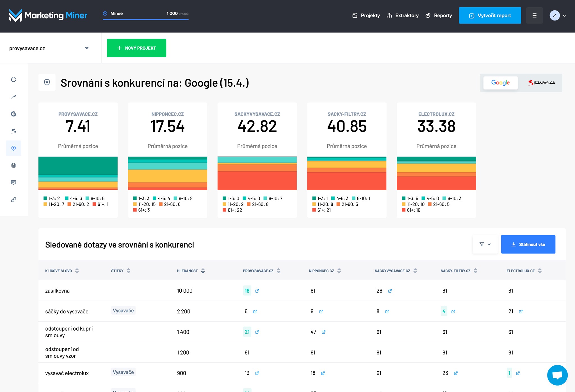Viewport: 575px width, 392px height.
Task: Download all data with Stáhnout vše
Action: click(x=528, y=244)
